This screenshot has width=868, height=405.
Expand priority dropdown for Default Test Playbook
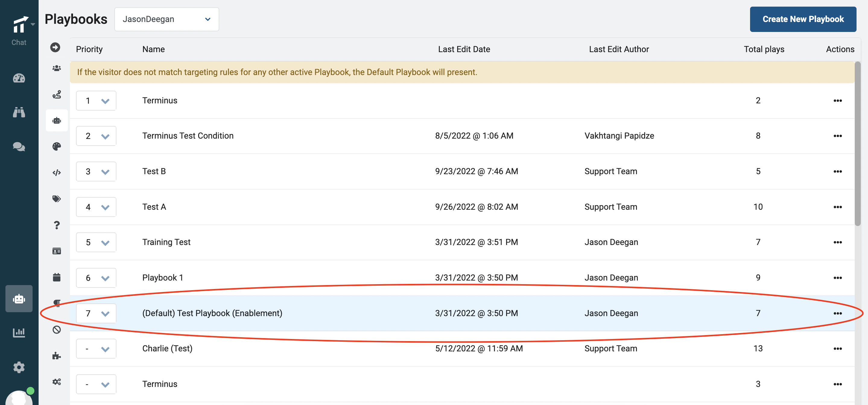(x=96, y=313)
